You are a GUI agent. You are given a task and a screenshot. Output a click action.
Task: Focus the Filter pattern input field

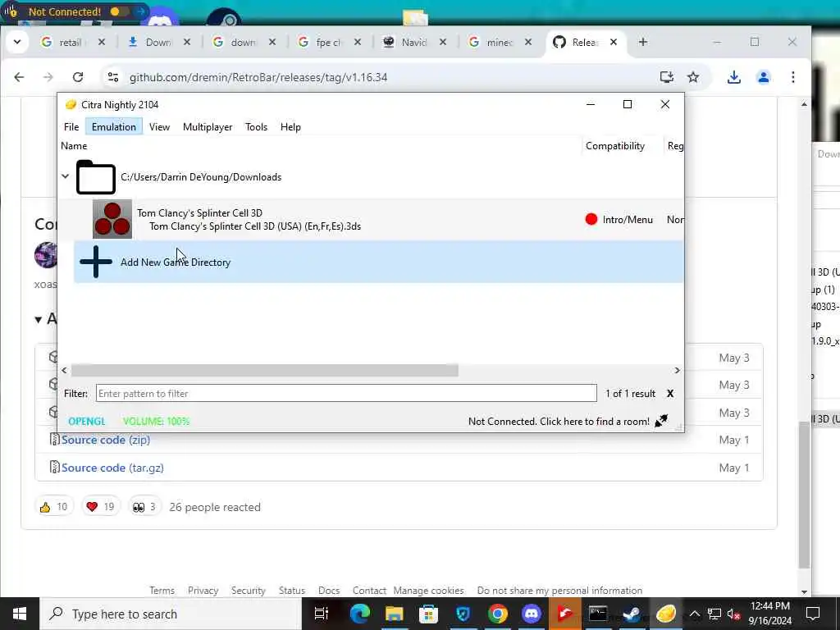tap(346, 393)
